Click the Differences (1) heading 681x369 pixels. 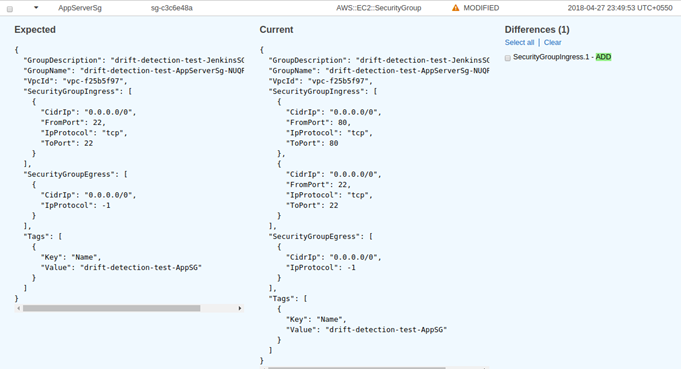(537, 30)
